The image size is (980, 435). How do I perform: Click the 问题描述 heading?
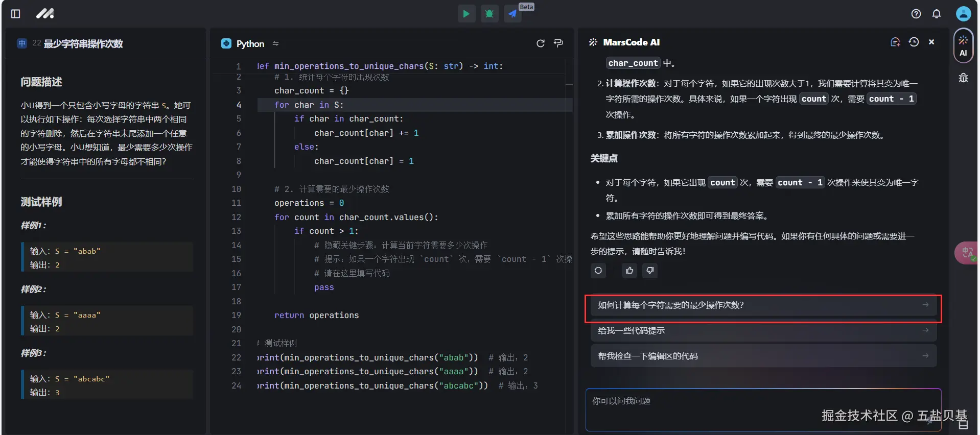(41, 82)
